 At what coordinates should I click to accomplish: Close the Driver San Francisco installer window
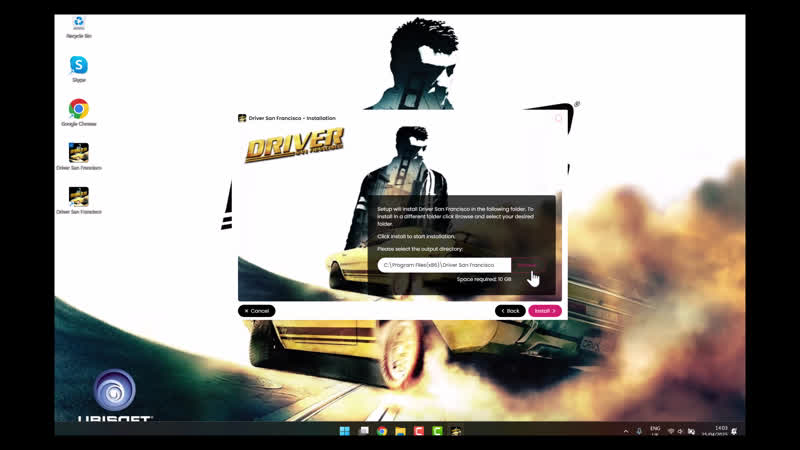(559, 118)
